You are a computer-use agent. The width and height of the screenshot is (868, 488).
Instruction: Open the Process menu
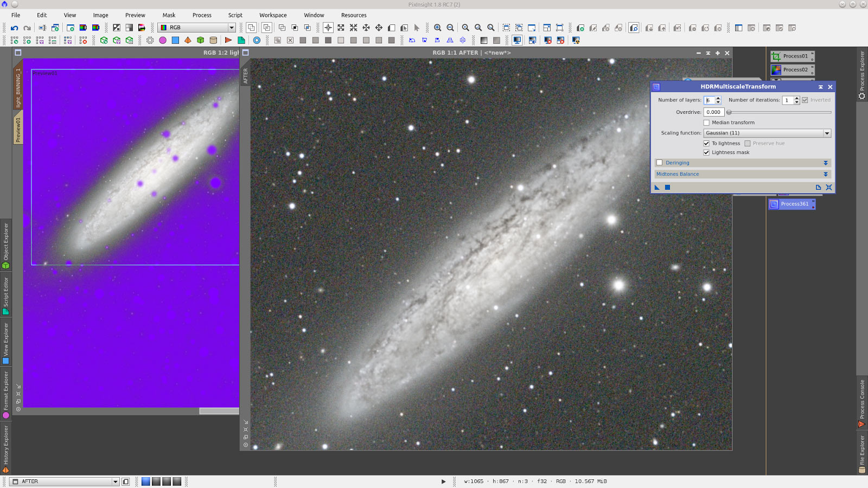(x=202, y=15)
